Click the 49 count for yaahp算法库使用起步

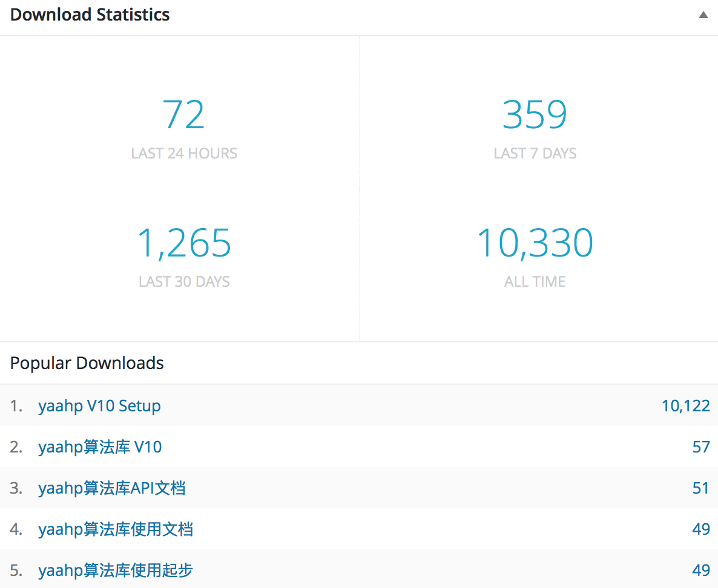click(x=701, y=570)
